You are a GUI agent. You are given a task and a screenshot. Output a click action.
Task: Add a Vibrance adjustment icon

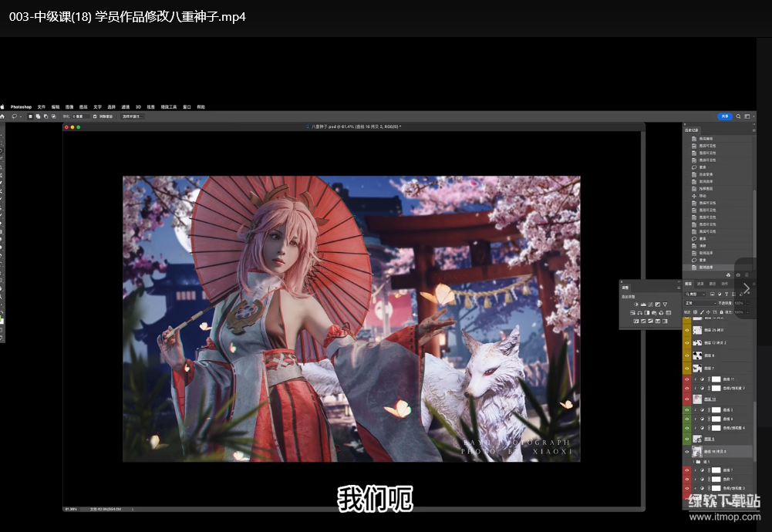point(665,304)
